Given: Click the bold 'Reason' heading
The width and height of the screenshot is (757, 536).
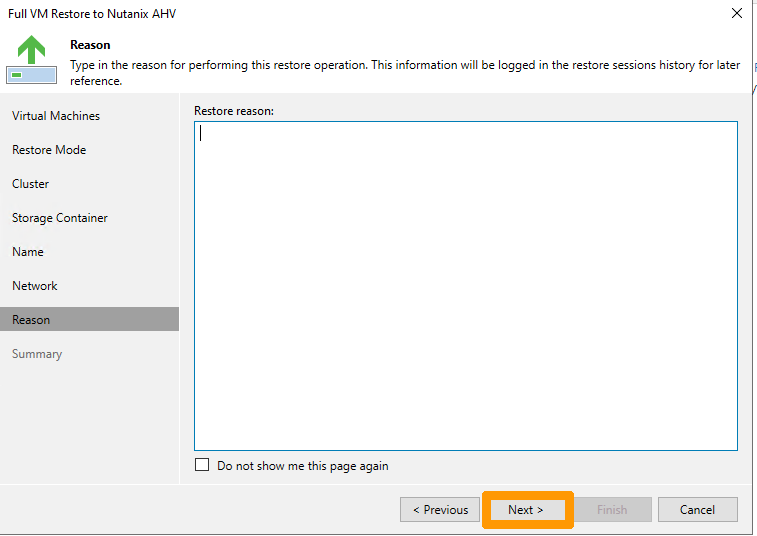Looking at the screenshot, I should [90, 45].
